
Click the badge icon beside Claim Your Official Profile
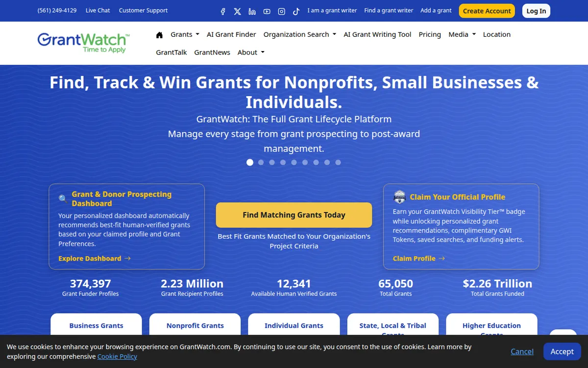[x=400, y=197]
